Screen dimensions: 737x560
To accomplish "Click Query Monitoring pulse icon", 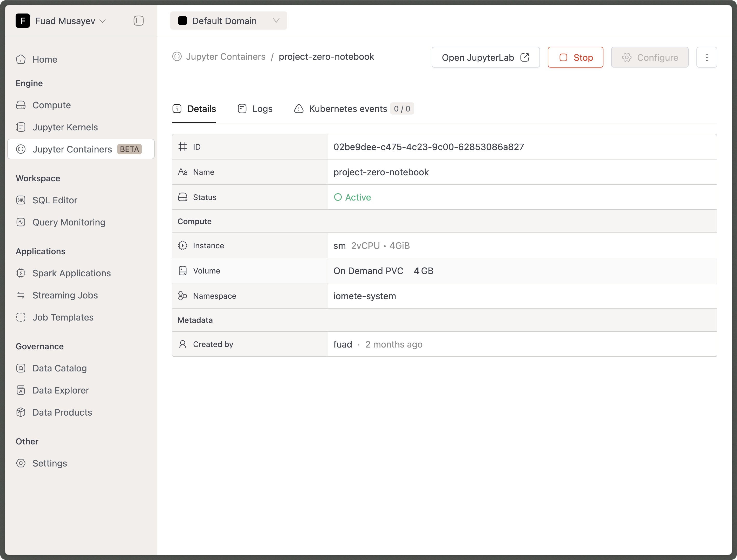I will 21,222.
